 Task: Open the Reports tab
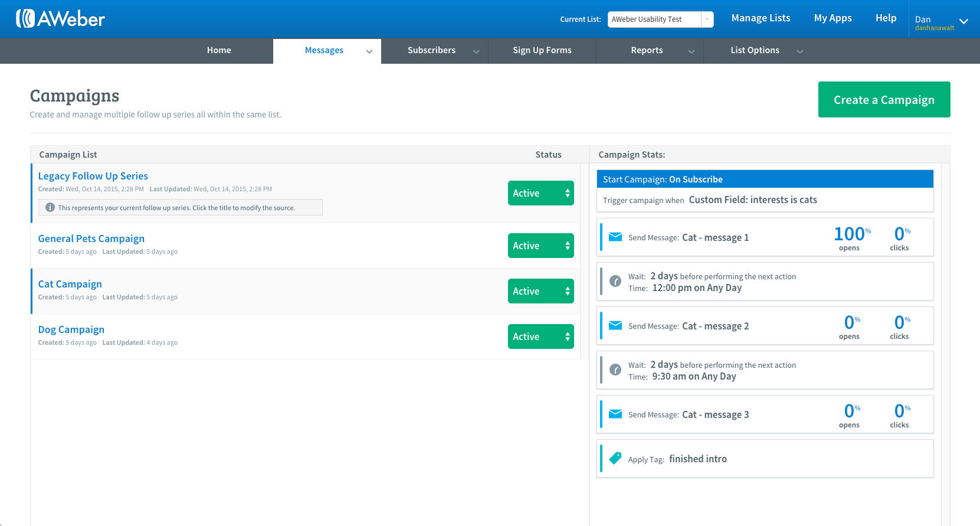click(647, 50)
